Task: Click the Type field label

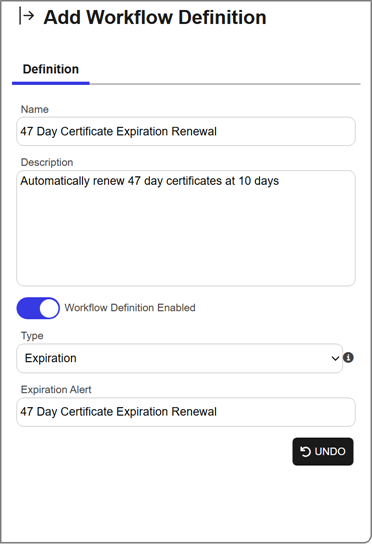Action: (32, 336)
